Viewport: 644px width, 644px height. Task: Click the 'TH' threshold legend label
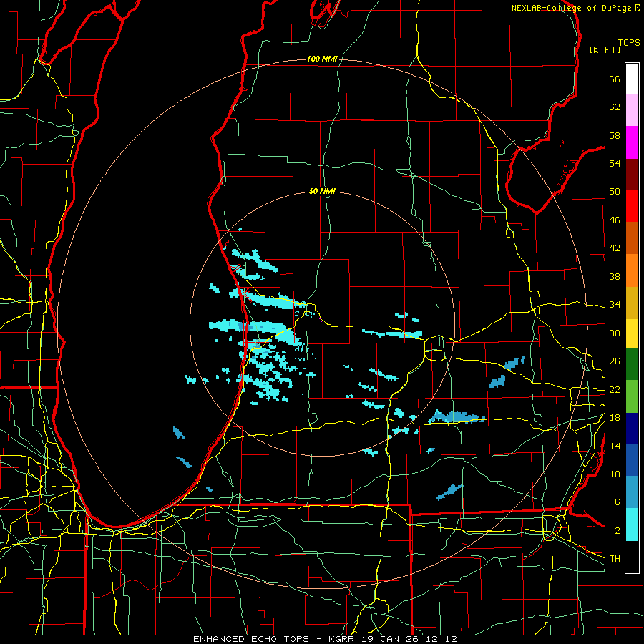tap(615, 559)
